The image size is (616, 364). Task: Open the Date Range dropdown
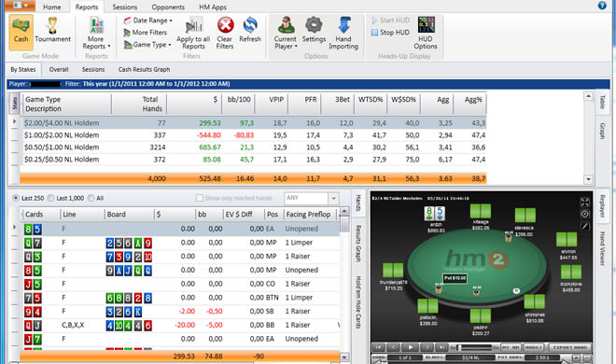click(147, 21)
